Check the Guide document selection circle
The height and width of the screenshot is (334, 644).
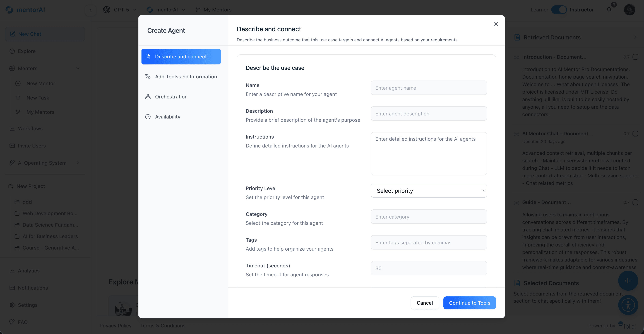(635, 202)
